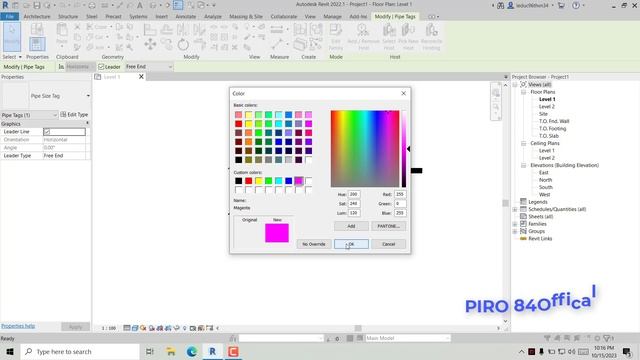Expand the Groups tree node
This screenshot has width=640, height=360.
[515, 231]
